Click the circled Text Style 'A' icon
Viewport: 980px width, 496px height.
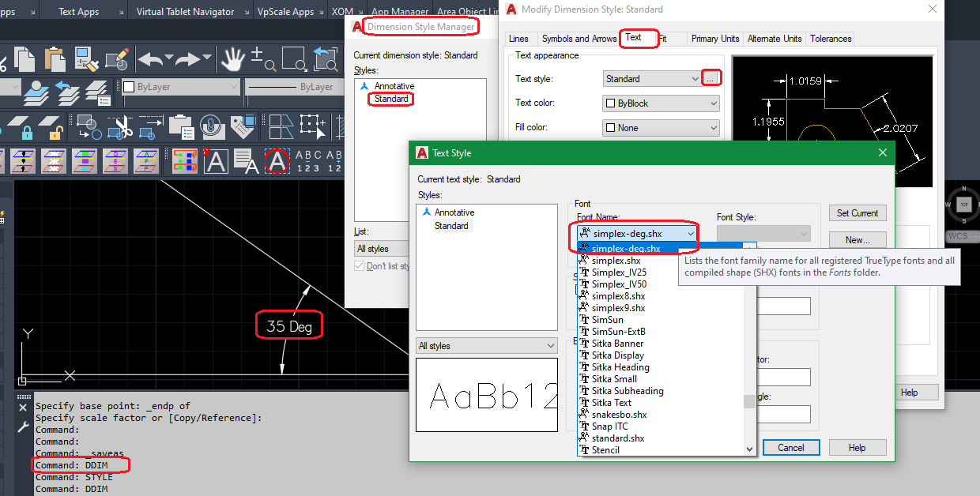276,161
